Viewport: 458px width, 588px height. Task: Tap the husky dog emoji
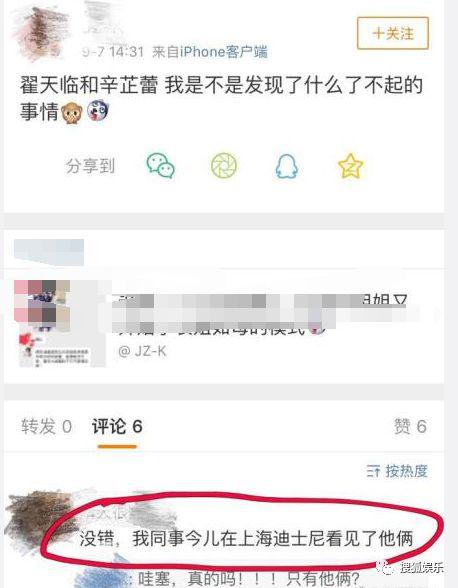98,111
